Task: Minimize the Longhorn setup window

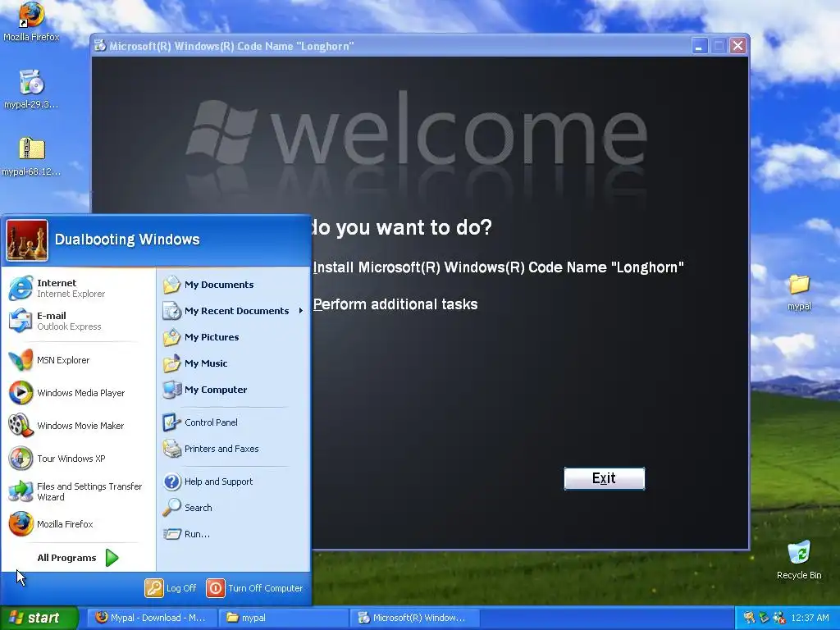Action: 699,46
